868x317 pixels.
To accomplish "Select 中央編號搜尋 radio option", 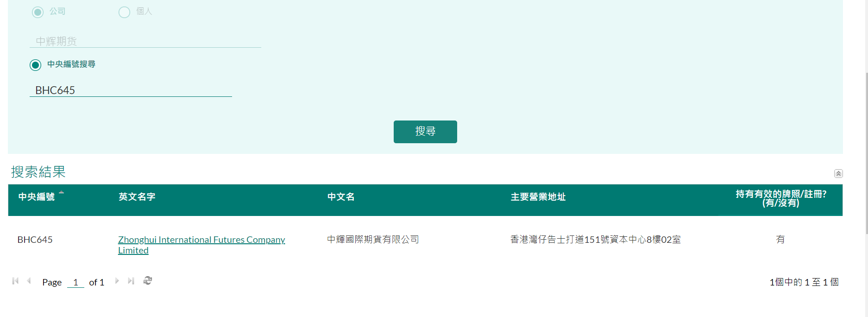I will [x=35, y=65].
